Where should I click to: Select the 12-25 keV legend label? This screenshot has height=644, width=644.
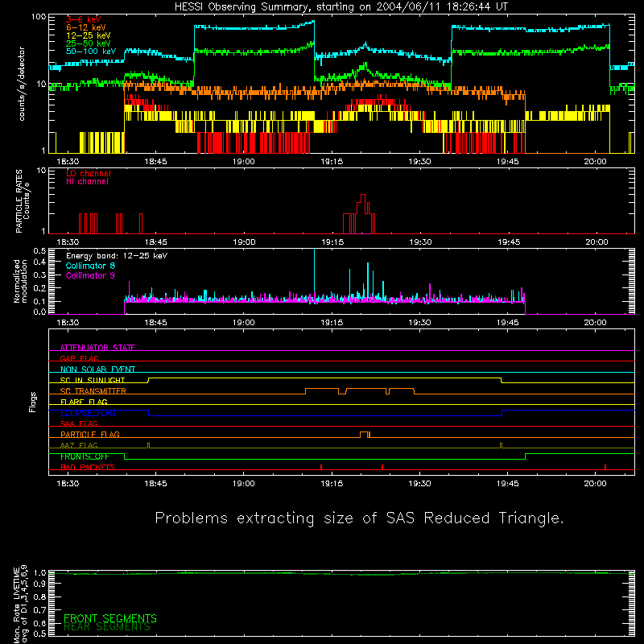click(x=88, y=35)
